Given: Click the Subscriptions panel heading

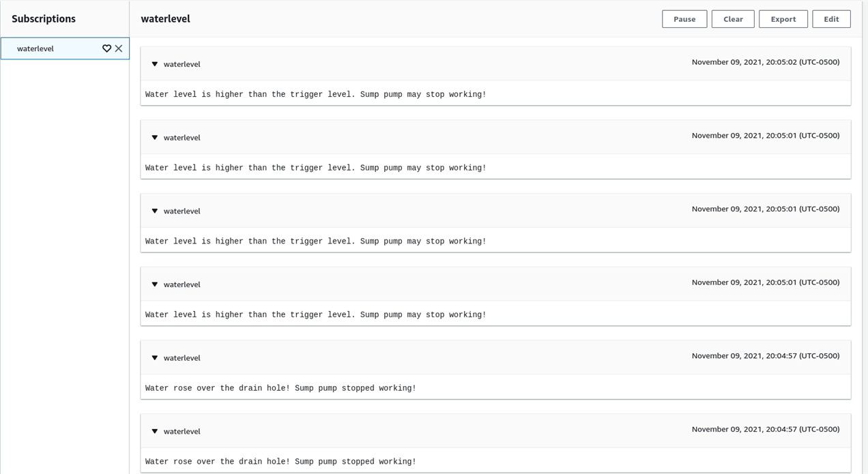Looking at the screenshot, I should [44, 19].
